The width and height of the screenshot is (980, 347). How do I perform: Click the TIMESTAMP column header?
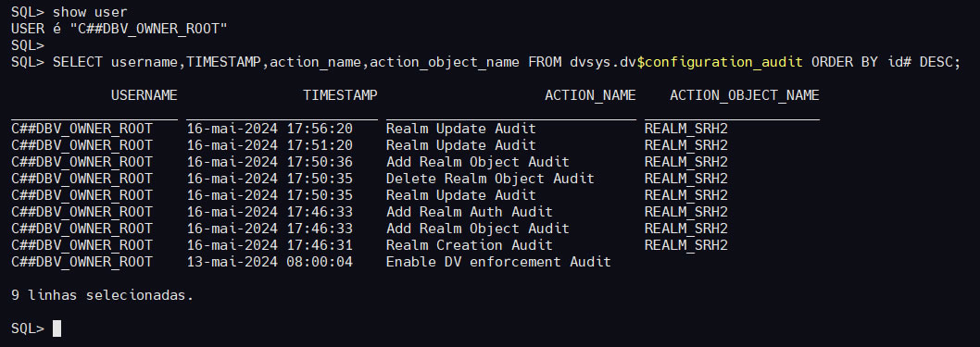coord(340,95)
